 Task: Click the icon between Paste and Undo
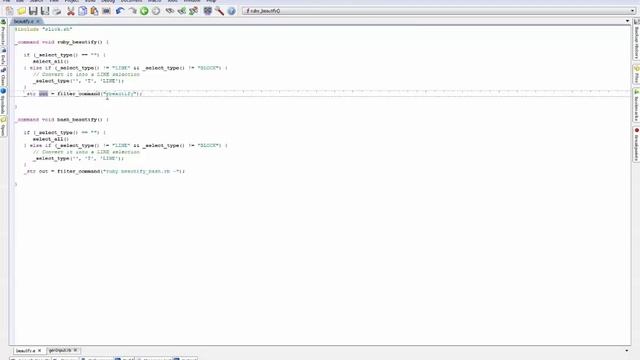(106, 11)
